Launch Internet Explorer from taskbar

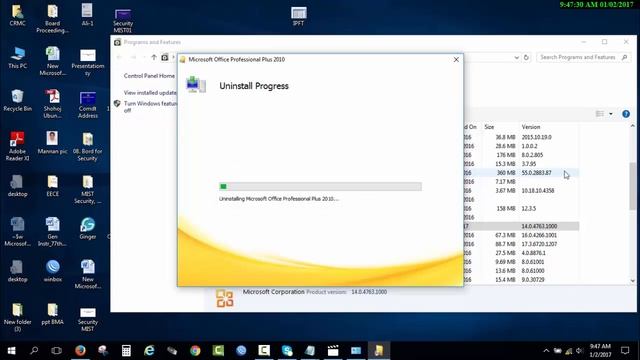pyautogui.click(x=149, y=350)
